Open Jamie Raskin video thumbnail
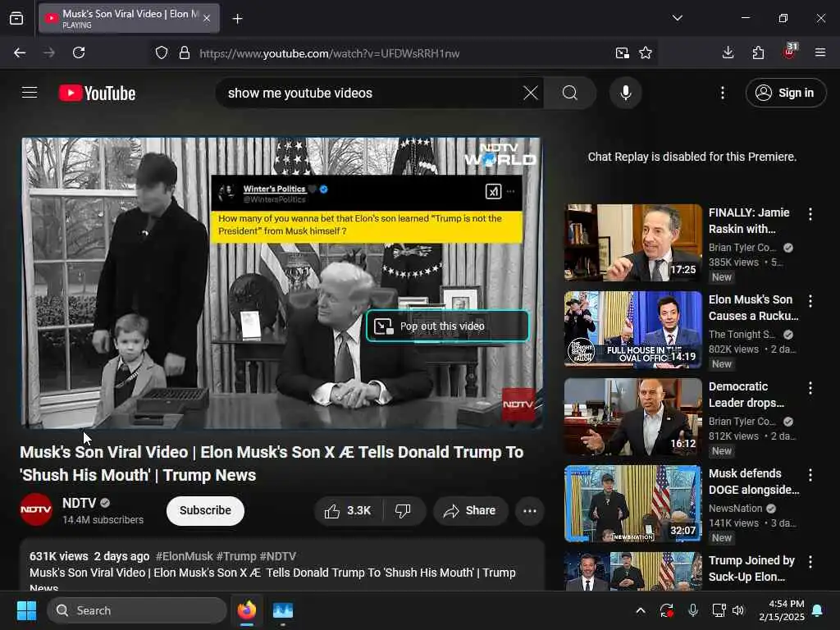This screenshot has height=630, width=840. (632, 243)
